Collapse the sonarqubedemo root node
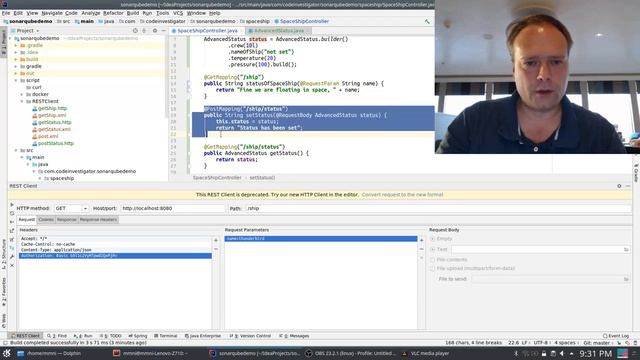Viewport: 640px width, 360px height. (x=10, y=38)
